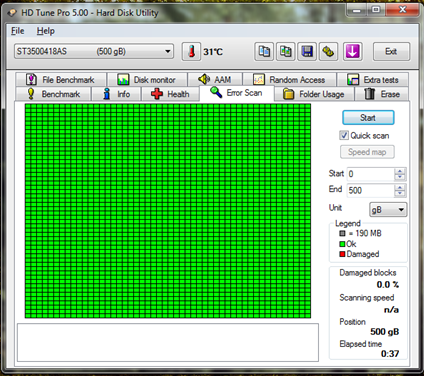This screenshot has width=424, height=376.
Task: Switch to the Extra tests tab
Action: pos(373,80)
